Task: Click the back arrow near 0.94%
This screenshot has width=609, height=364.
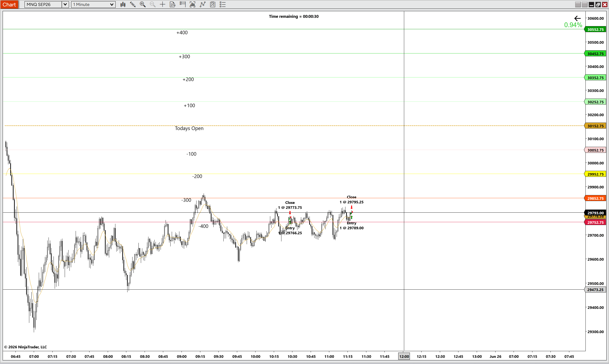Action: pos(577,18)
